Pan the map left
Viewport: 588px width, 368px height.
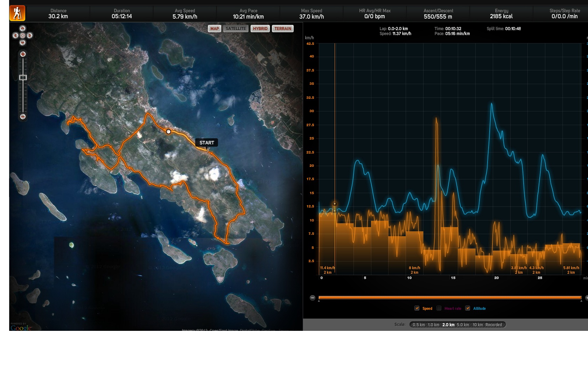15,35
